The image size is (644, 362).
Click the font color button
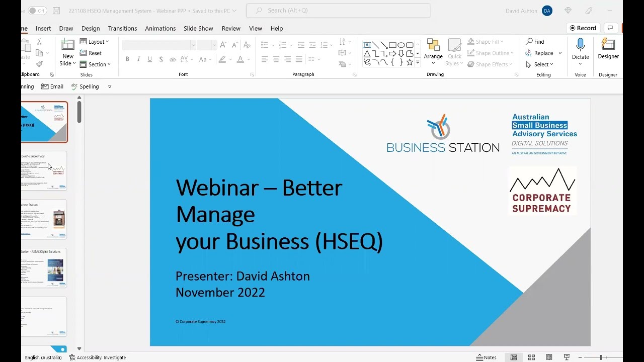tap(240, 59)
